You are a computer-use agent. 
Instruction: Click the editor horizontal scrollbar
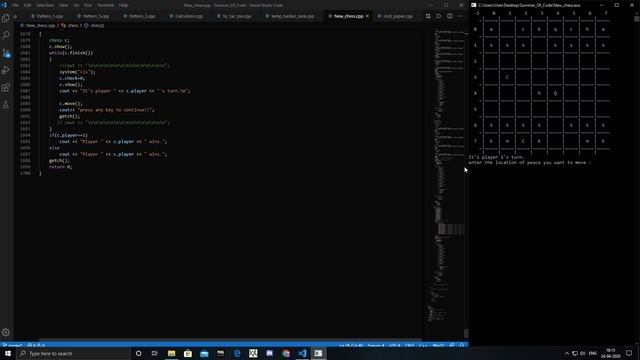point(230,339)
